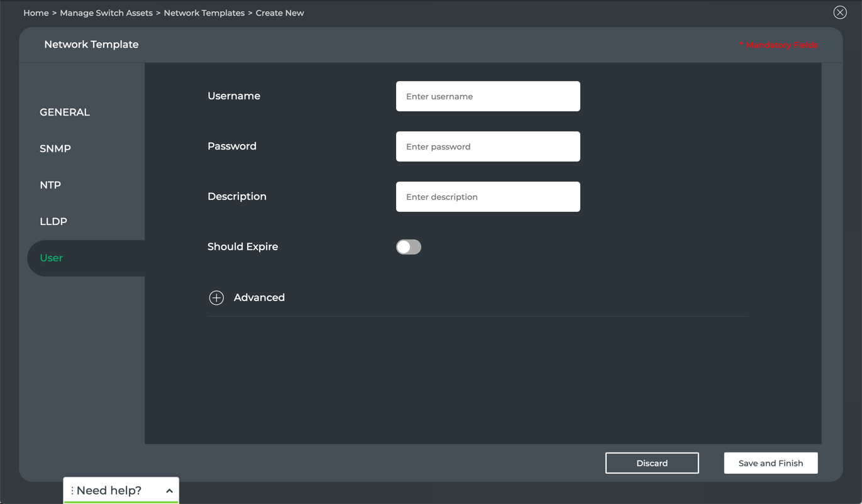Viewport: 862px width, 504px height.
Task: Switch to the SNMP section
Action: 55,149
